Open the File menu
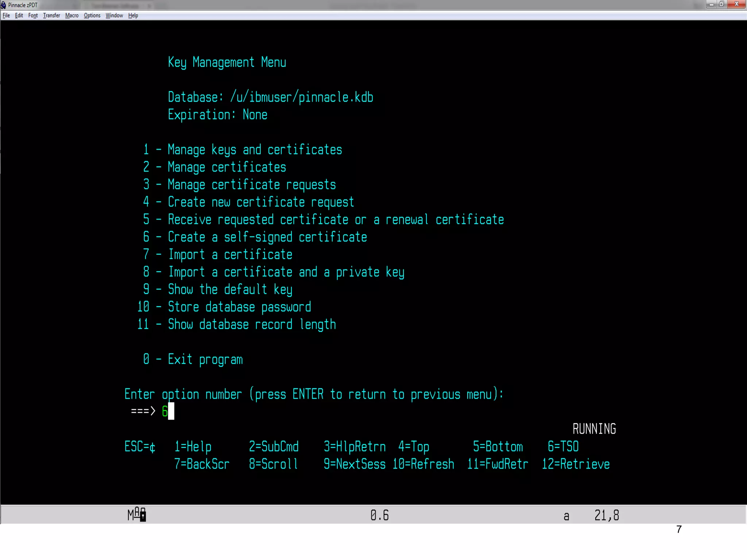Image resolution: width=747 pixels, height=560 pixels. (x=6, y=15)
